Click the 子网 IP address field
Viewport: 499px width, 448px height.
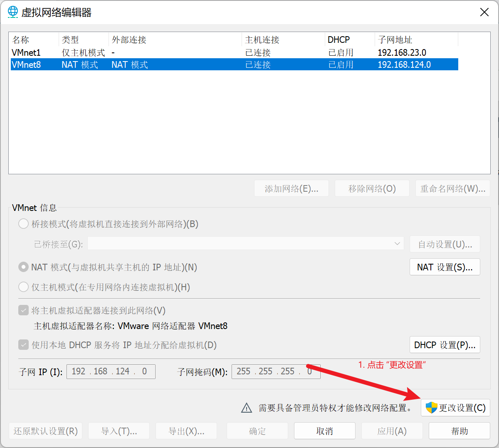(x=111, y=371)
